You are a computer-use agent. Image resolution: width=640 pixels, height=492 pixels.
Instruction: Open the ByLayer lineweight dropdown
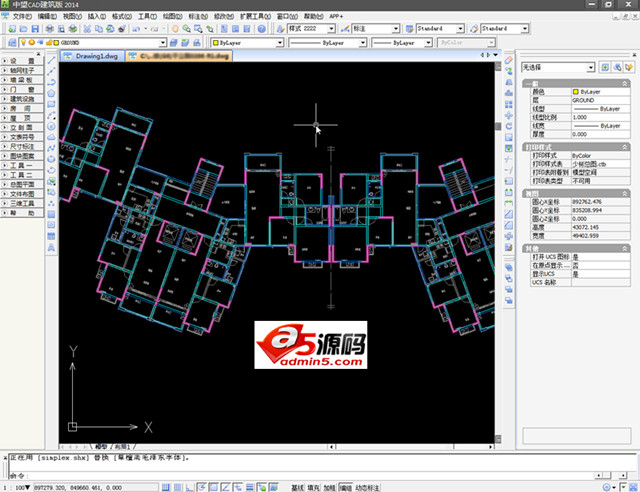click(428, 42)
